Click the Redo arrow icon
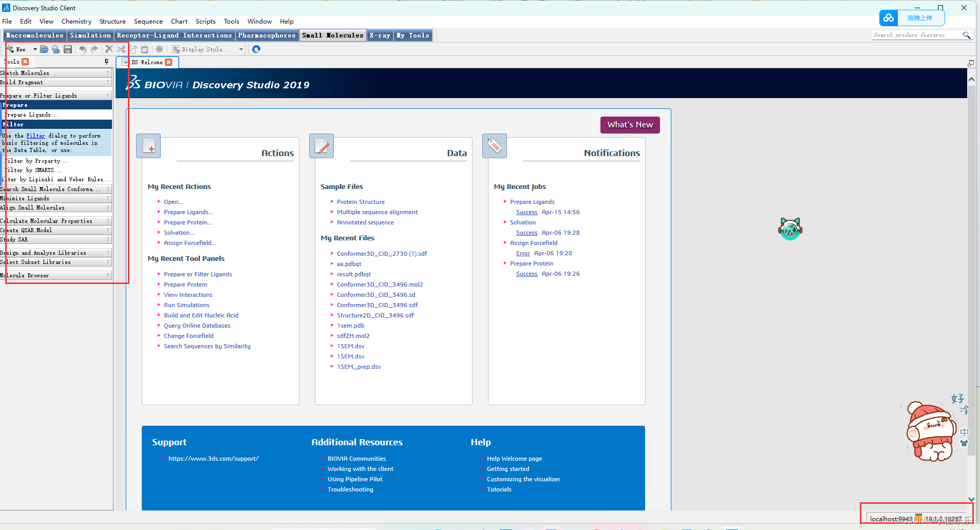 tap(95, 49)
